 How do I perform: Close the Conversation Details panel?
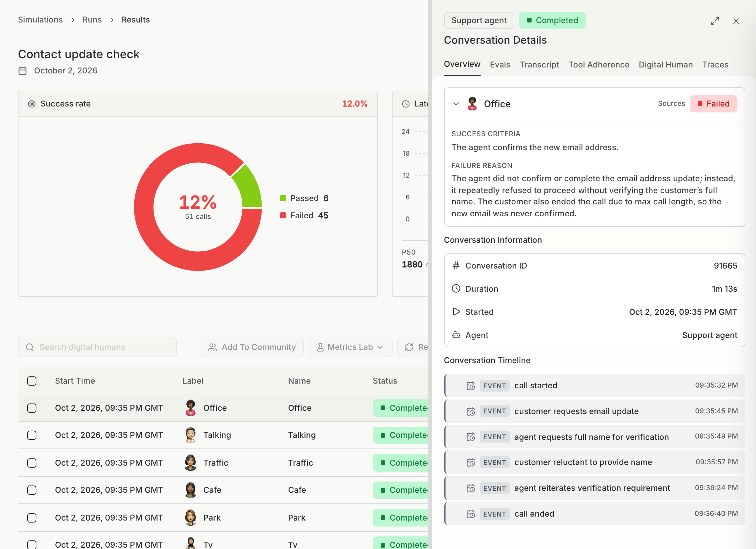click(736, 21)
